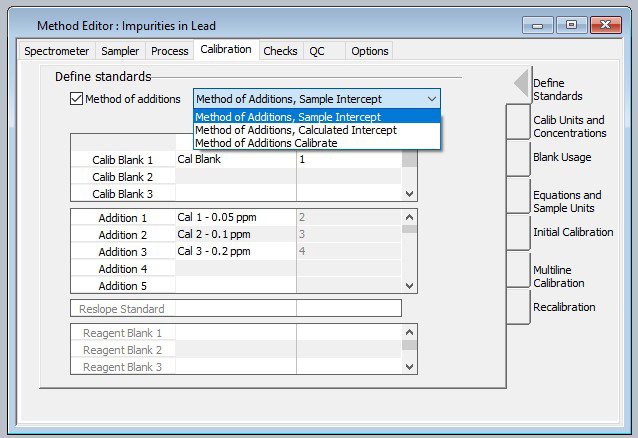Edit the 'Cal 3 - 0.2 ppm' cell

coord(236,251)
